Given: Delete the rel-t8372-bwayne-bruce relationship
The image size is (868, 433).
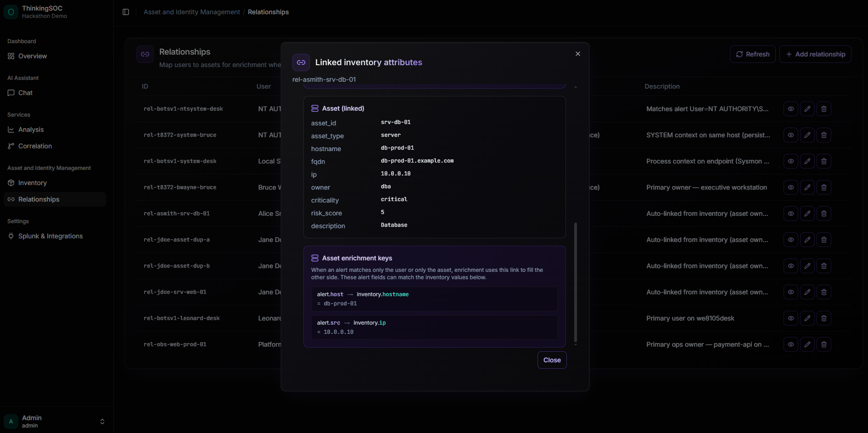Looking at the screenshot, I should click(824, 187).
